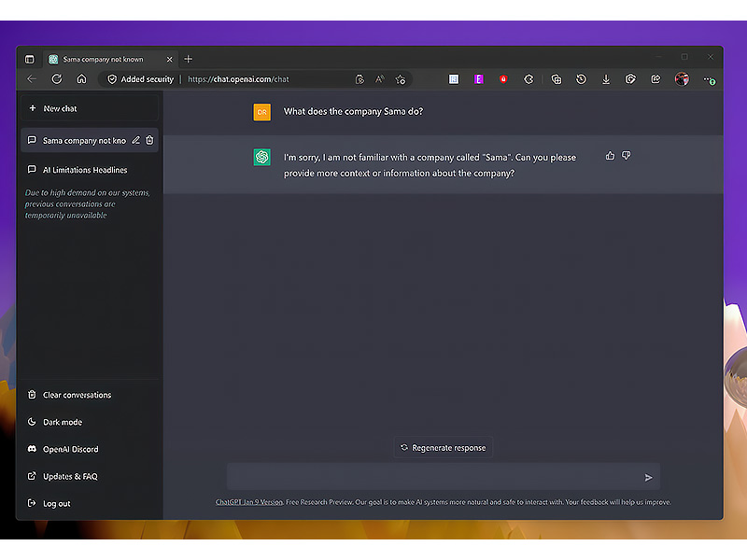
Task: Open the tab actions menu icon
Action: pos(30,59)
